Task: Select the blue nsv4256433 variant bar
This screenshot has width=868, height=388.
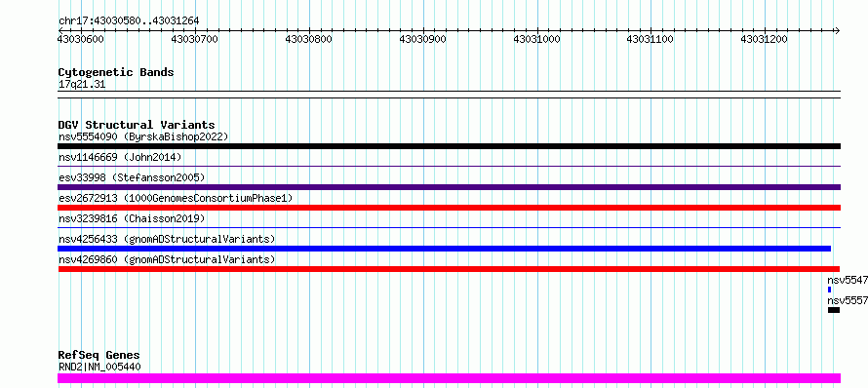Action: (445, 249)
